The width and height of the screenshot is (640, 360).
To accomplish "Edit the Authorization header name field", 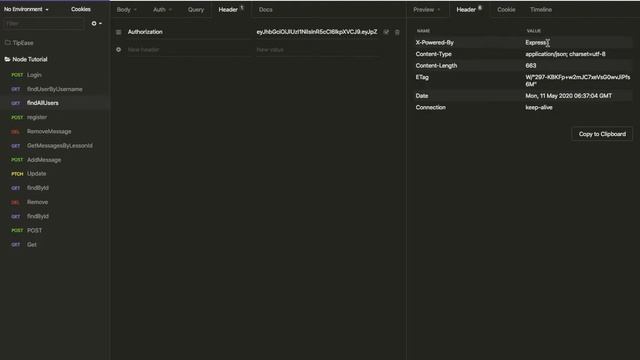I will 188,32.
